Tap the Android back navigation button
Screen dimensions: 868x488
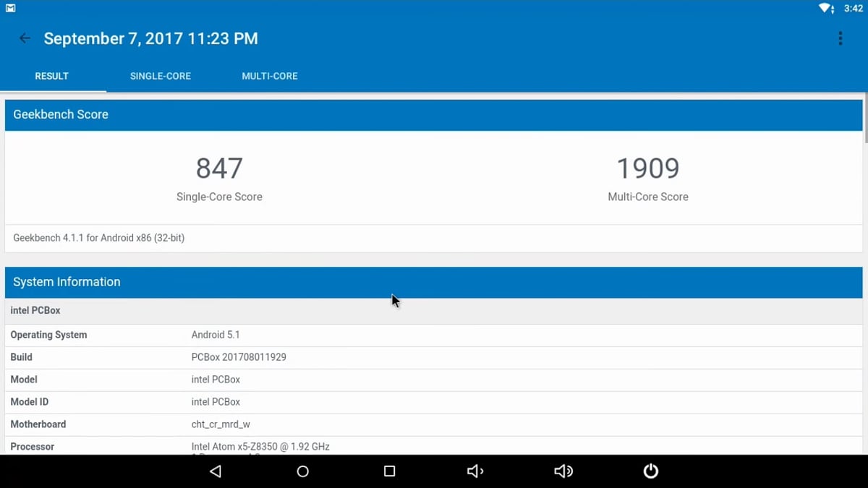(x=215, y=471)
